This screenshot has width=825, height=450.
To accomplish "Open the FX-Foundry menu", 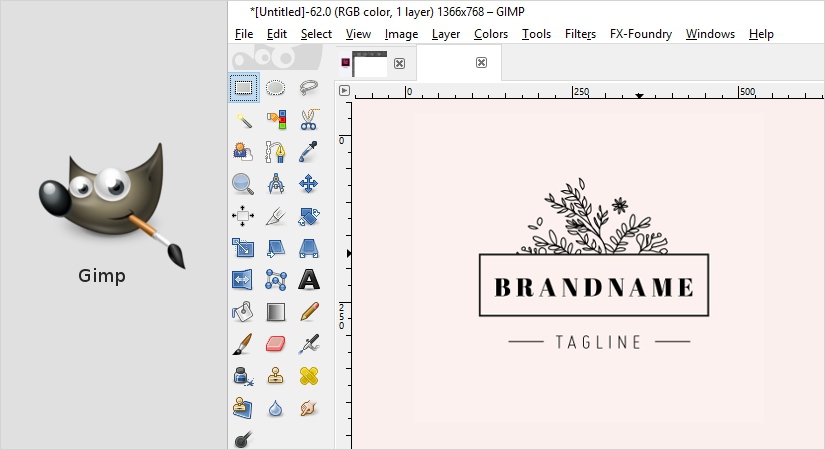I will coord(641,34).
